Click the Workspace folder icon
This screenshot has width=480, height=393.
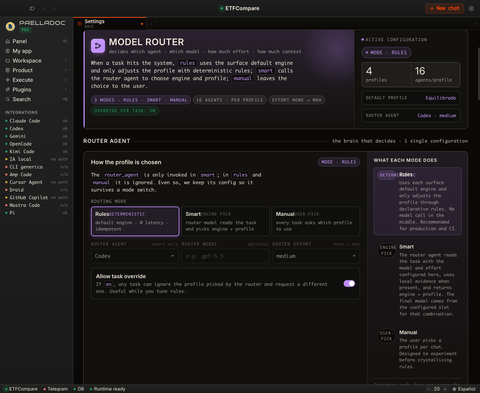coord(8,61)
